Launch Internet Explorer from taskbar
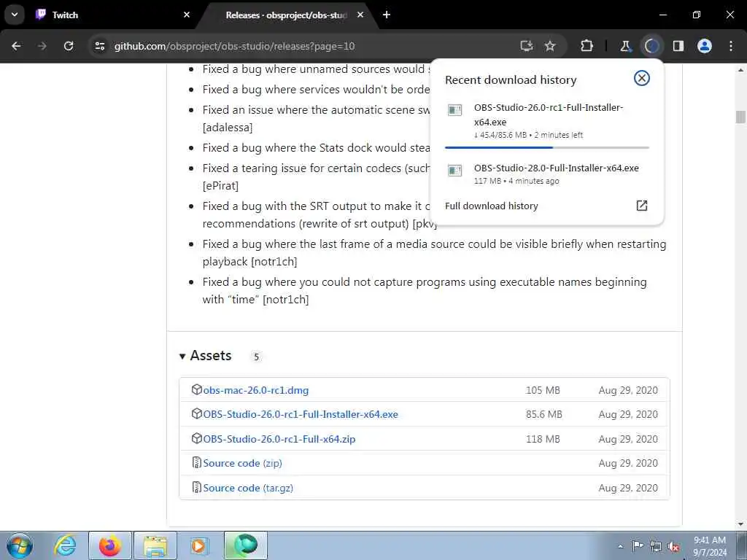 (x=65, y=545)
